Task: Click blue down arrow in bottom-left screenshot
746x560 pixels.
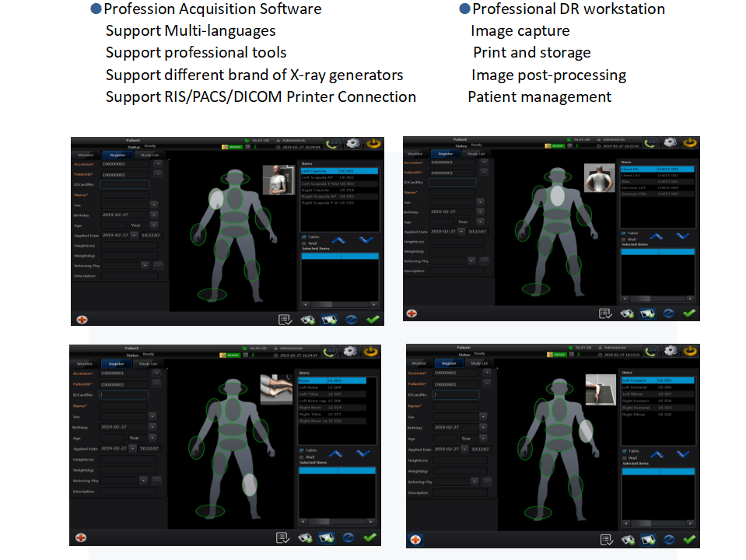Action: pos(362,453)
